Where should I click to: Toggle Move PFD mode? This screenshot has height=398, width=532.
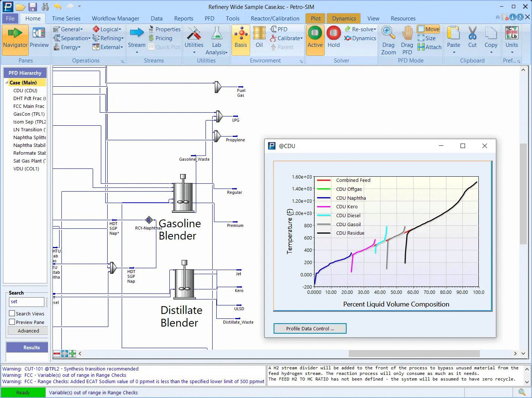(x=429, y=29)
